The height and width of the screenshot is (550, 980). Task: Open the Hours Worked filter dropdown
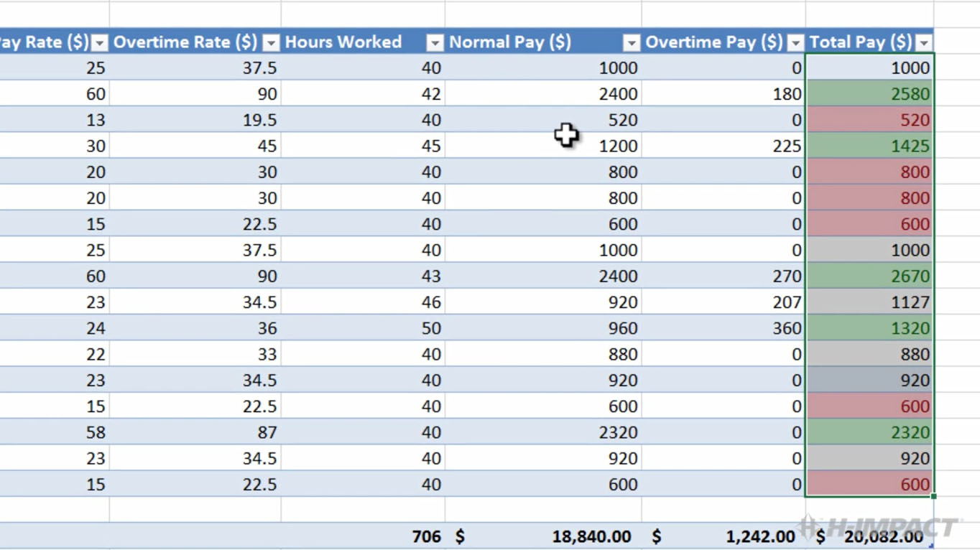click(x=435, y=43)
